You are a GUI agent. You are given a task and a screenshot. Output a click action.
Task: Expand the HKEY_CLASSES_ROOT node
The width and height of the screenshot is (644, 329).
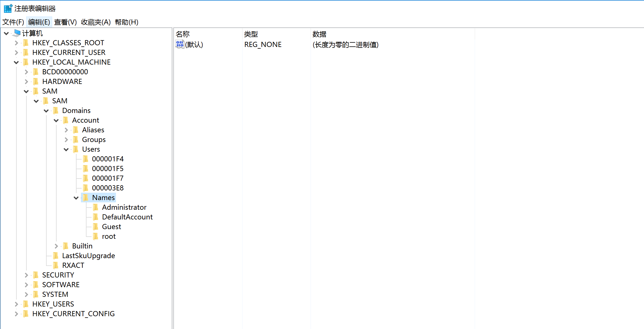[16, 43]
